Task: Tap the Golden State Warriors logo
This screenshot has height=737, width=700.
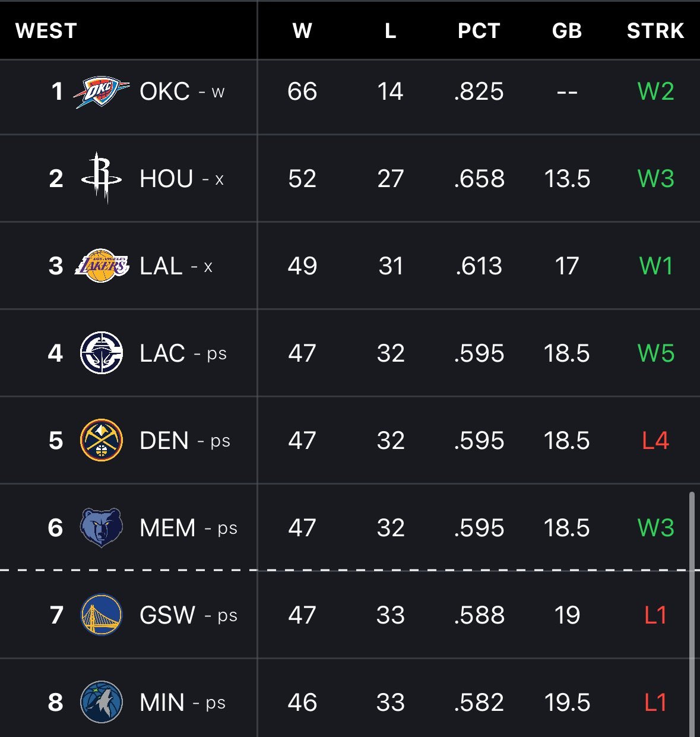Action: coord(102,615)
